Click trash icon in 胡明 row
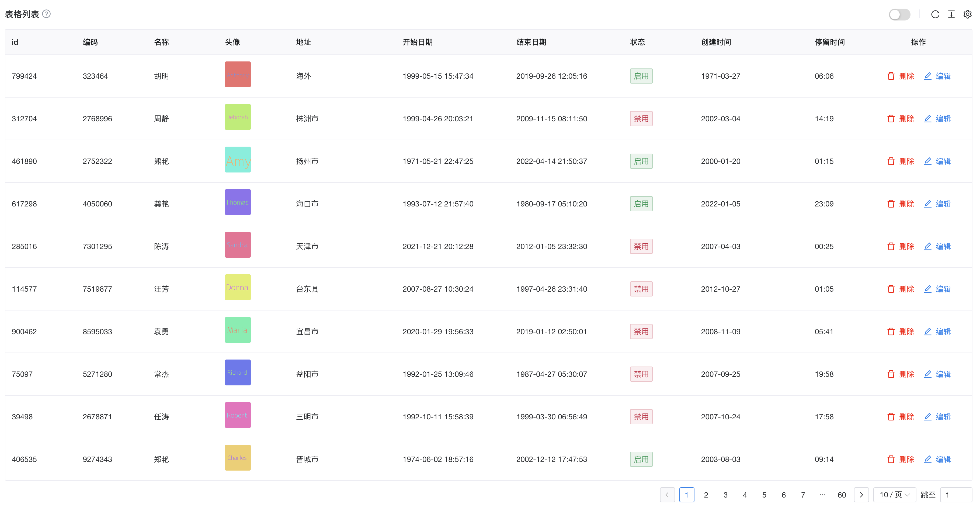The image size is (980, 511). coord(891,76)
